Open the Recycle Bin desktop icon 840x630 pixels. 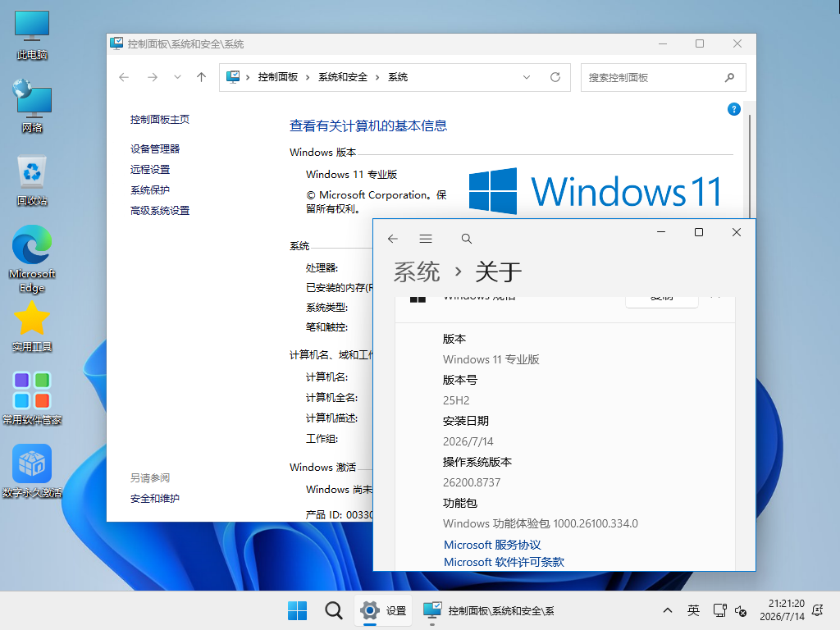pyautogui.click(x=32, y=180)
